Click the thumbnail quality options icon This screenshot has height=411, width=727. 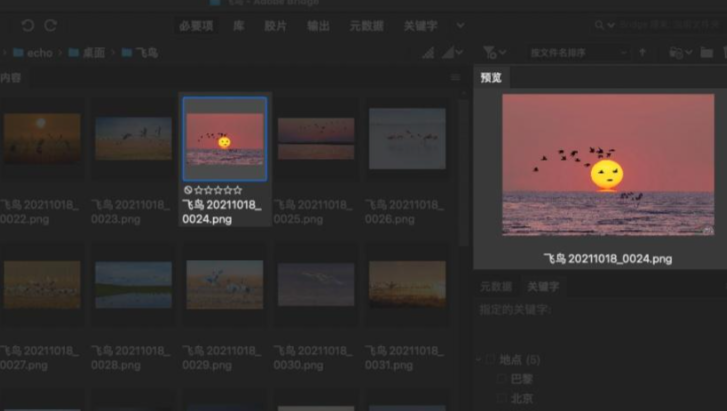pyautogui.click(x=448, y=53)
